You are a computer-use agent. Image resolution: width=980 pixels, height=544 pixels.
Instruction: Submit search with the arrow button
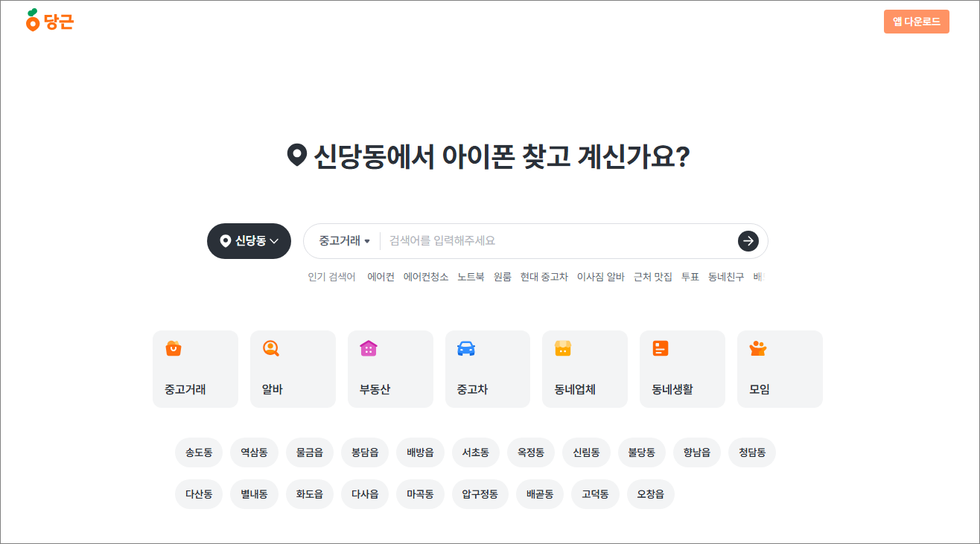(748, 241)
